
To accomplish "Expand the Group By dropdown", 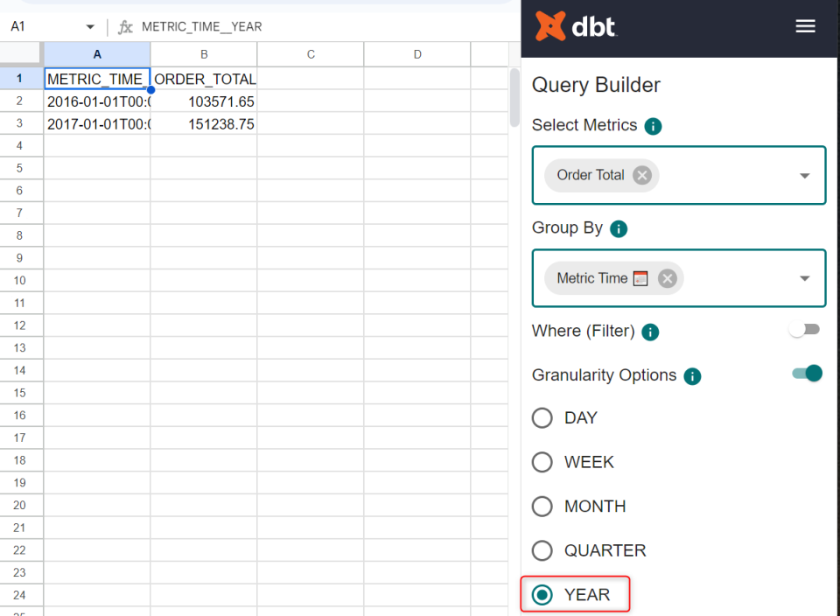I will (x=805, y=278).
